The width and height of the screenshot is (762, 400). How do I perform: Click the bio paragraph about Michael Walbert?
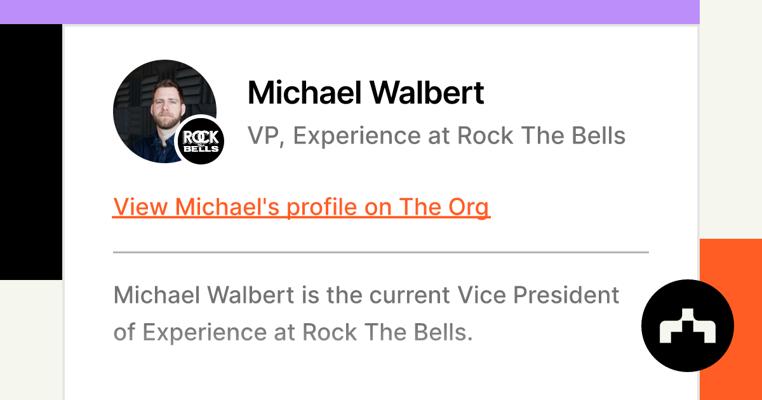(366, 313)
